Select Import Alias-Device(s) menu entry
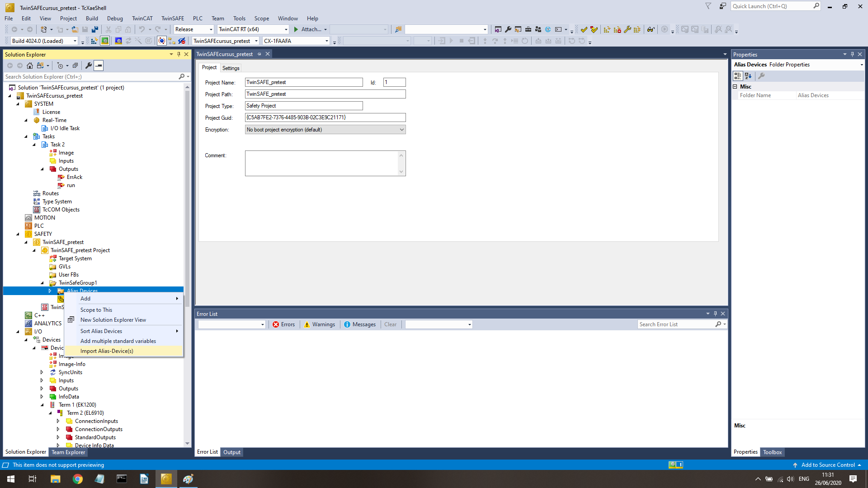 tap(107, 351)
